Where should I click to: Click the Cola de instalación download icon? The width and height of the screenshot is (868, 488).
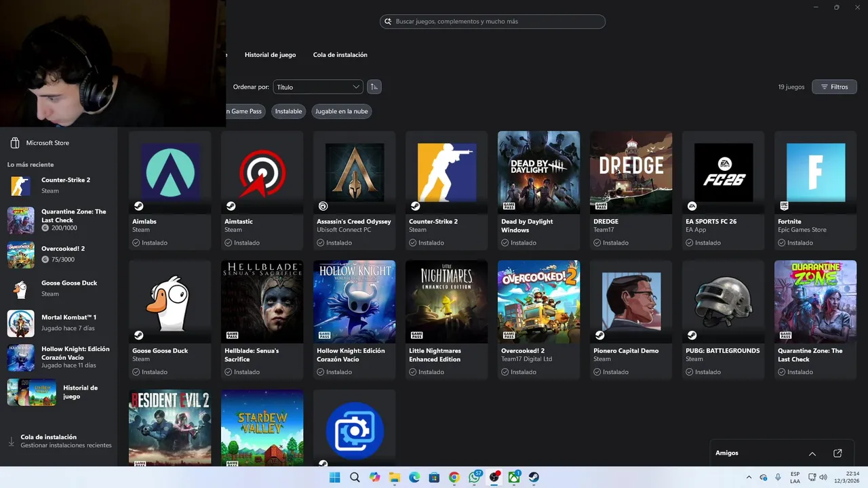pyautogui.click(x=11, y=442)
